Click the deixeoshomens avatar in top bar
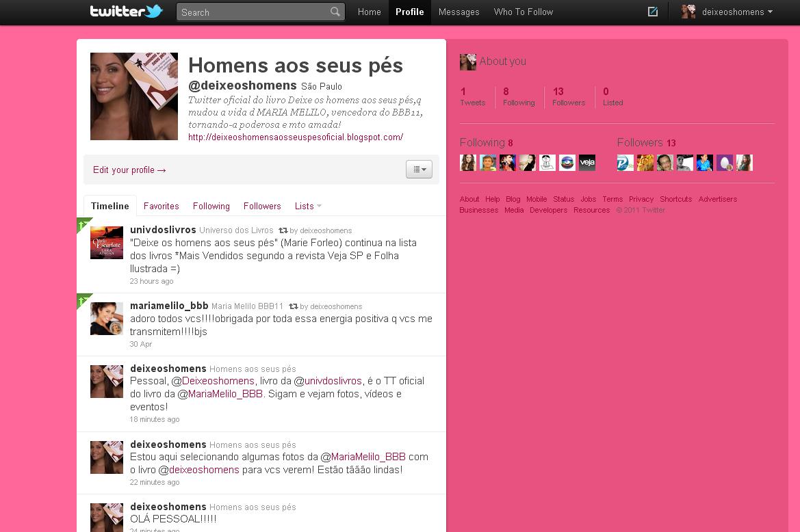Viewport: 800px width, 532px height. tap(688, 12)
